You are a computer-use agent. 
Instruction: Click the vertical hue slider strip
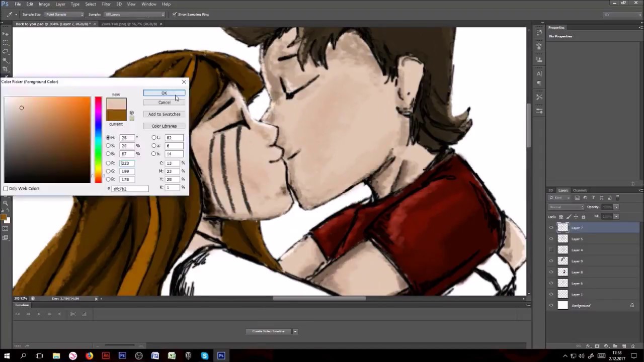pyautogui.click(x=98, y=140)
